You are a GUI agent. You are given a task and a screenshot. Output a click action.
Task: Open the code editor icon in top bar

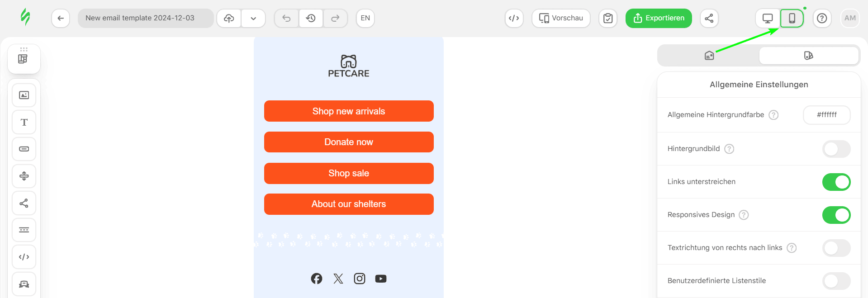[514, 19]
